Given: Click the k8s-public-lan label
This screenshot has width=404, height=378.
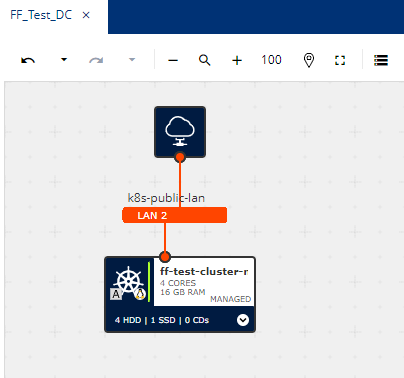Looking at the screenshot, I should 166,198.
